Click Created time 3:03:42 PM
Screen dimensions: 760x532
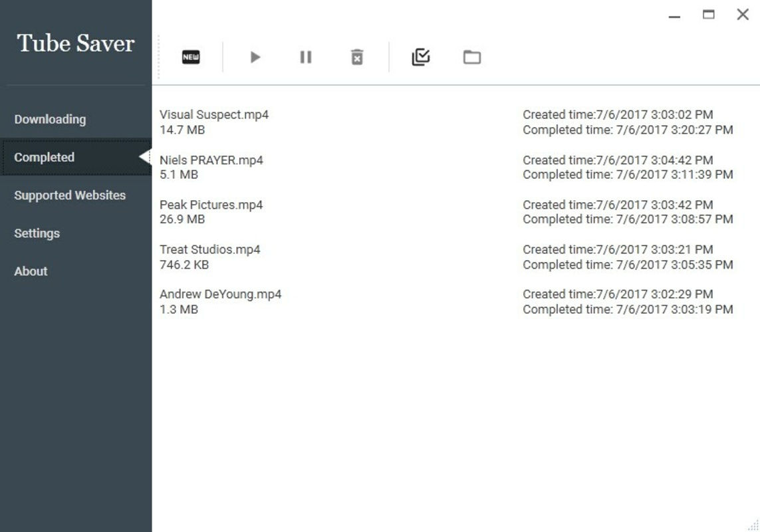618,205
